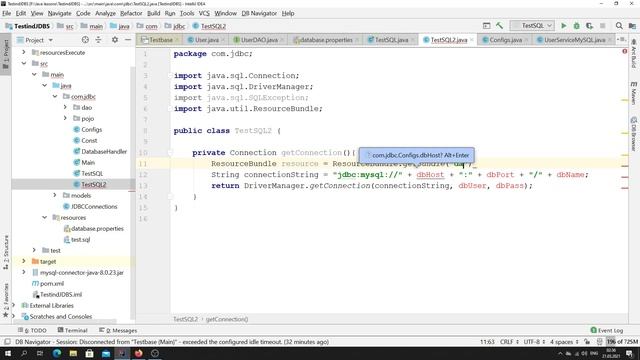Open the Structure side tool window
The width and height of the screenshot is (640, 360).
tap(6, 252)
